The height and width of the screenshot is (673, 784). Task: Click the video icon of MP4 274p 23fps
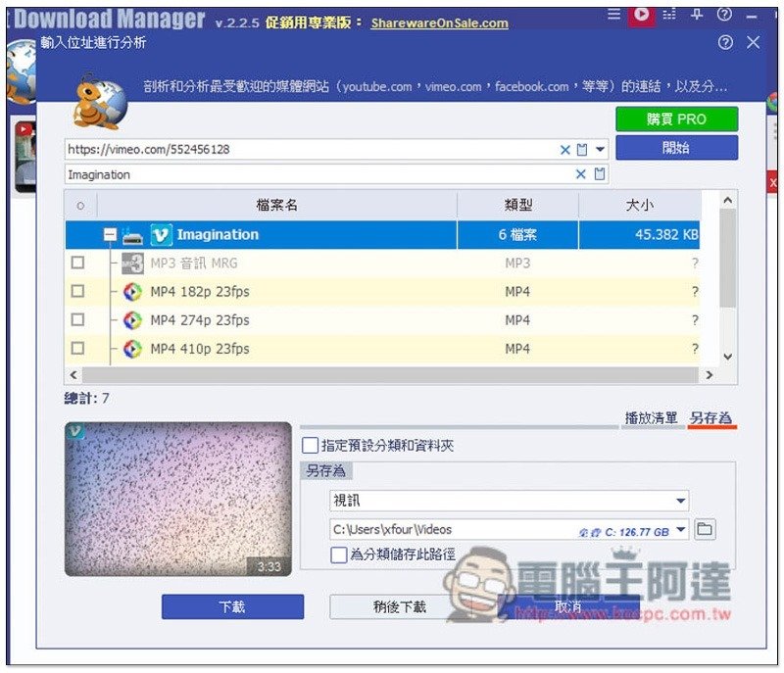(132, 320)
